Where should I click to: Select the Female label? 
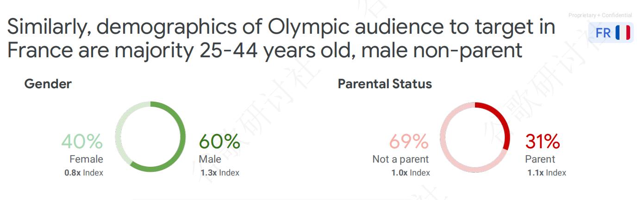[x=86, y=159]
